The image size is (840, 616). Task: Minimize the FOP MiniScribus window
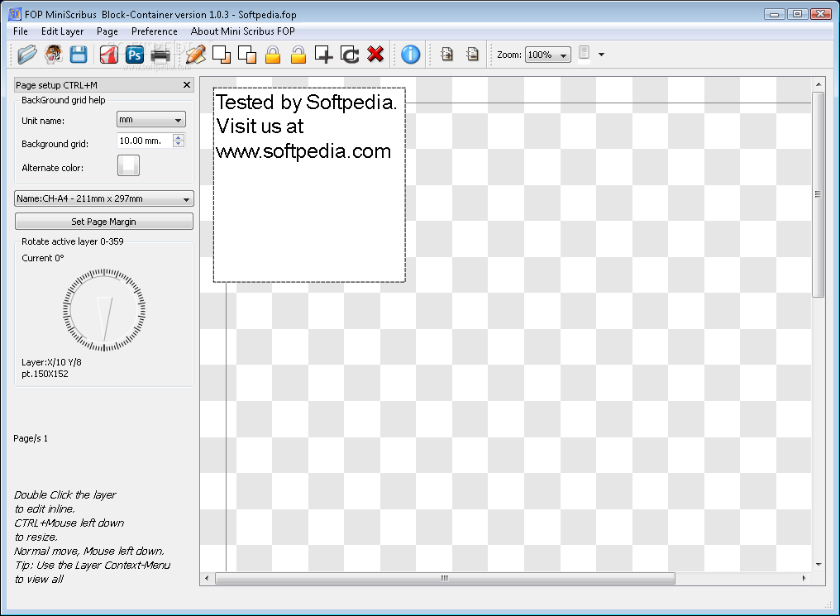tap(774, 14)
